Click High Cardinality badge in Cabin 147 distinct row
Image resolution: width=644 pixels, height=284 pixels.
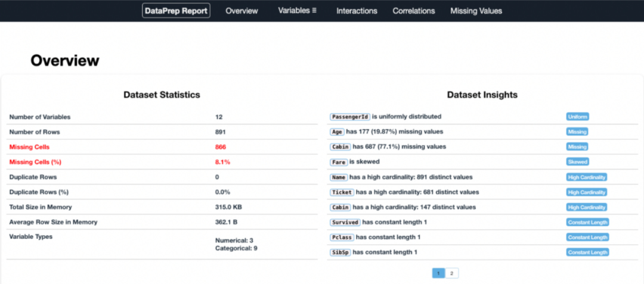(x=587, y=207)
